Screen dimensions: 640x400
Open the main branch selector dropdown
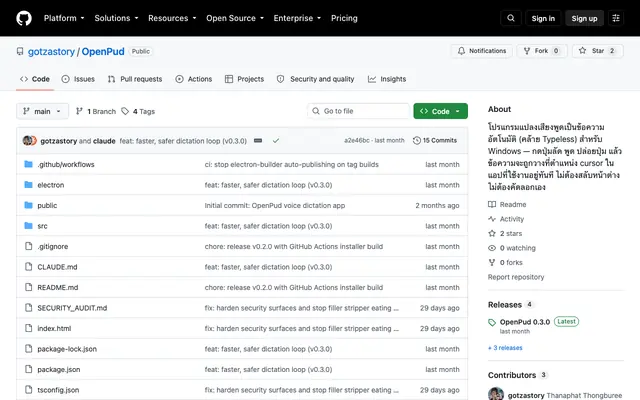pos(42,111)
